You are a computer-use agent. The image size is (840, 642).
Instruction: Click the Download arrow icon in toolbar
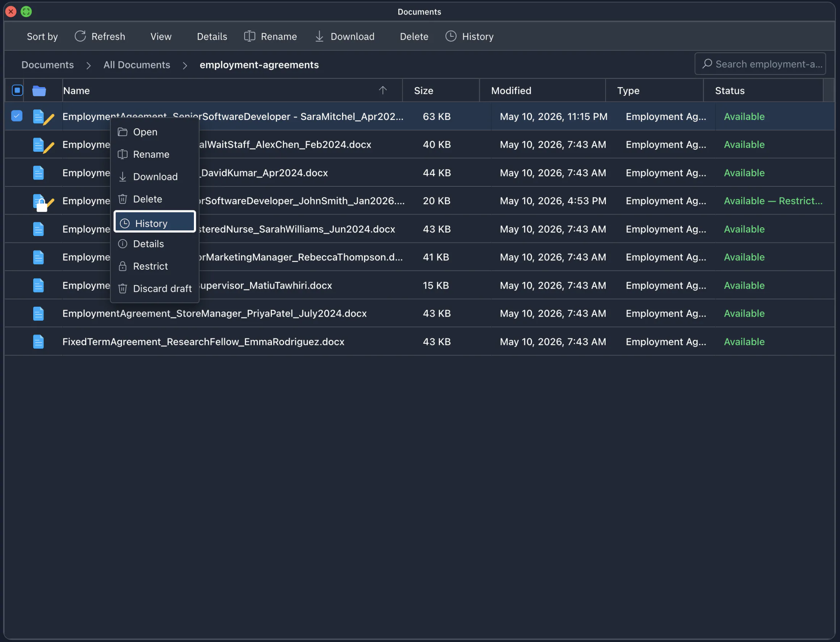coord(319,36)
